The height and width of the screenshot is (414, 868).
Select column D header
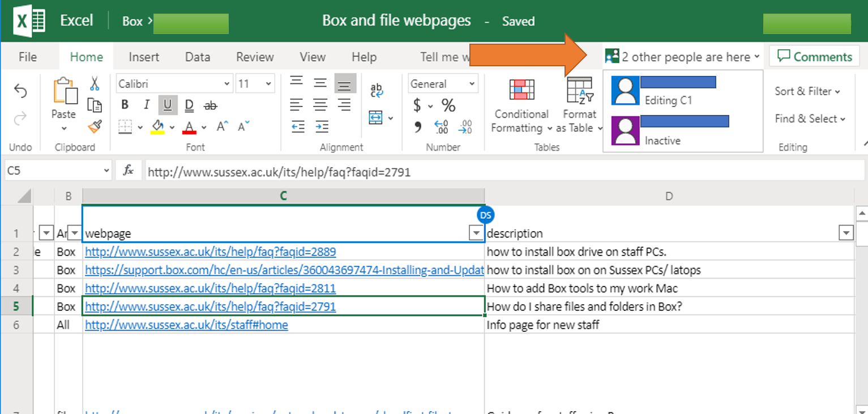[x=669, y=196]
